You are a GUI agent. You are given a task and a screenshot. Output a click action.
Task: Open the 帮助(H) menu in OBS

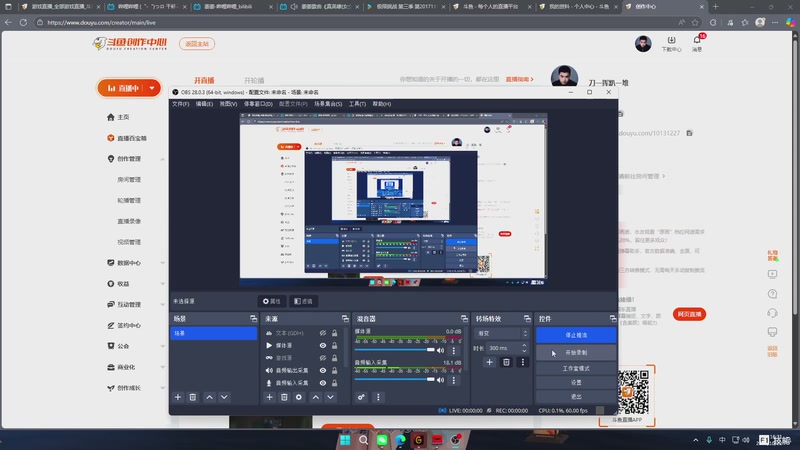(x=381, y=104)
